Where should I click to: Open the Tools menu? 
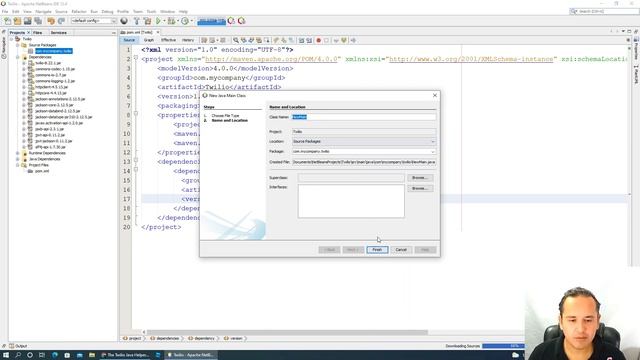151,11
